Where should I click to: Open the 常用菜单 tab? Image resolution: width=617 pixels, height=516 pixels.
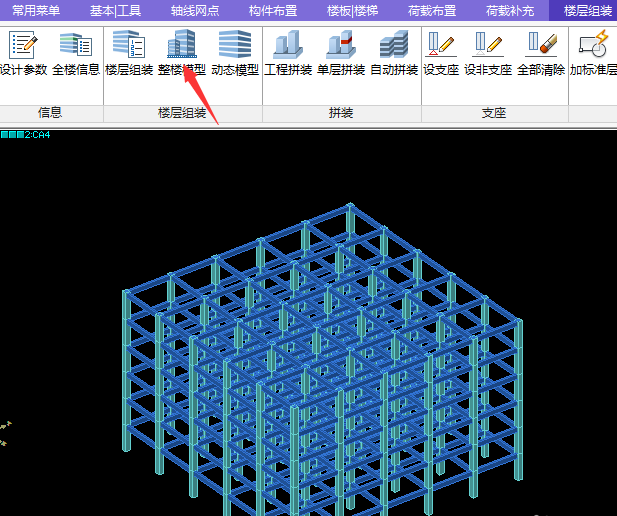(36, 11)
